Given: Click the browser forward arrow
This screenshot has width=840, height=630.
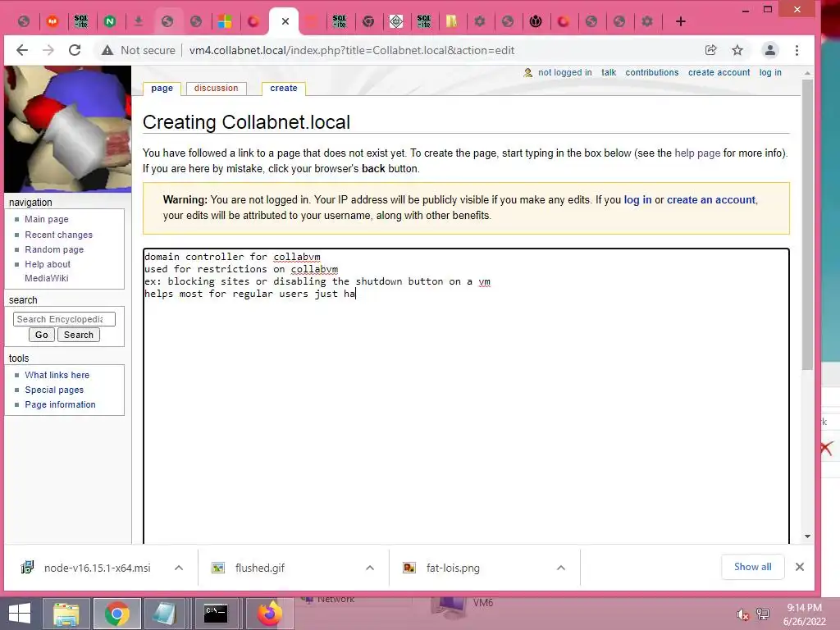Looking at the screenshot, I should [48, 50].
